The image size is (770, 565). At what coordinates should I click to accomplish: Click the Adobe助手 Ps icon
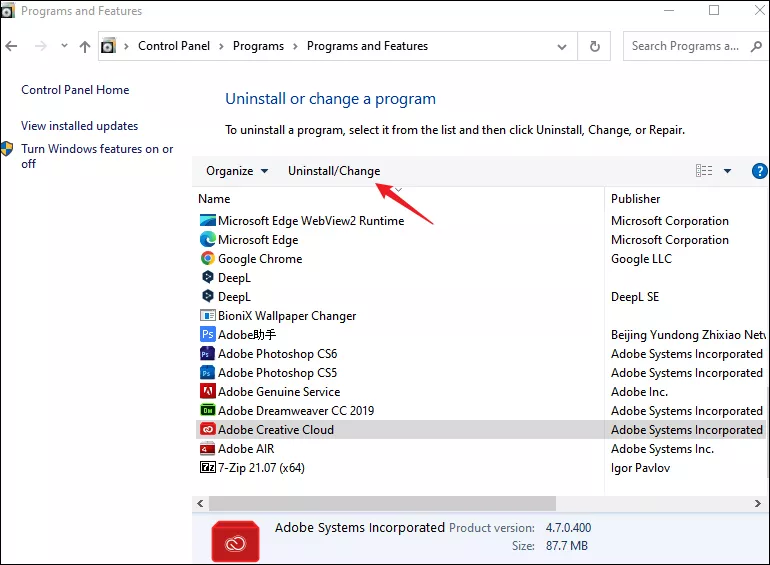(208, 334)
